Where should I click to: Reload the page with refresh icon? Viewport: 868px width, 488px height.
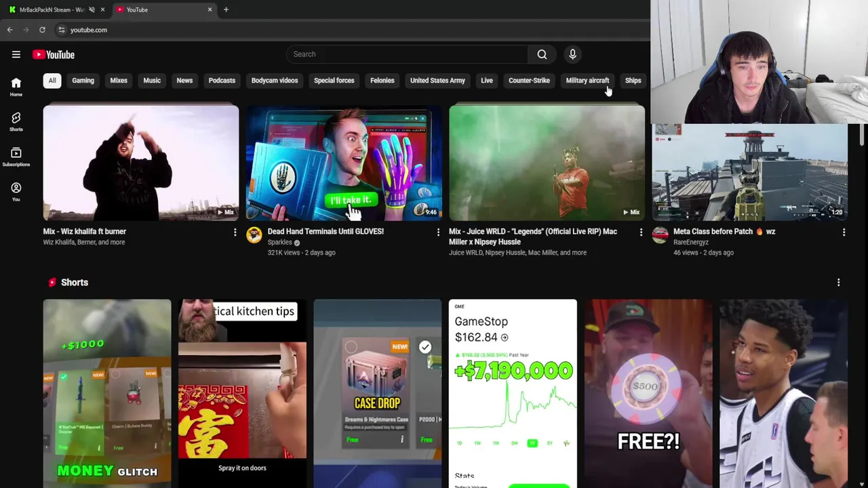pos(42,30)
